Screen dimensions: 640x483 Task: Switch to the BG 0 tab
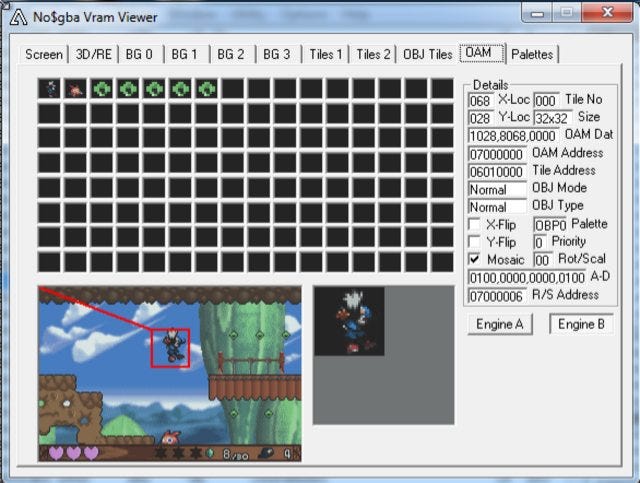point(139,54)
